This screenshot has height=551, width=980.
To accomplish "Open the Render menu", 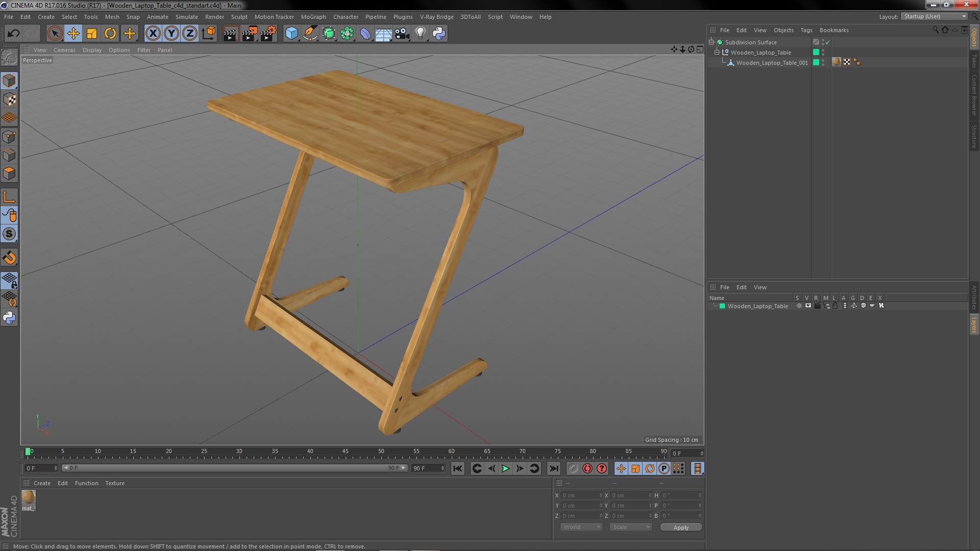I will click(214, 17).
